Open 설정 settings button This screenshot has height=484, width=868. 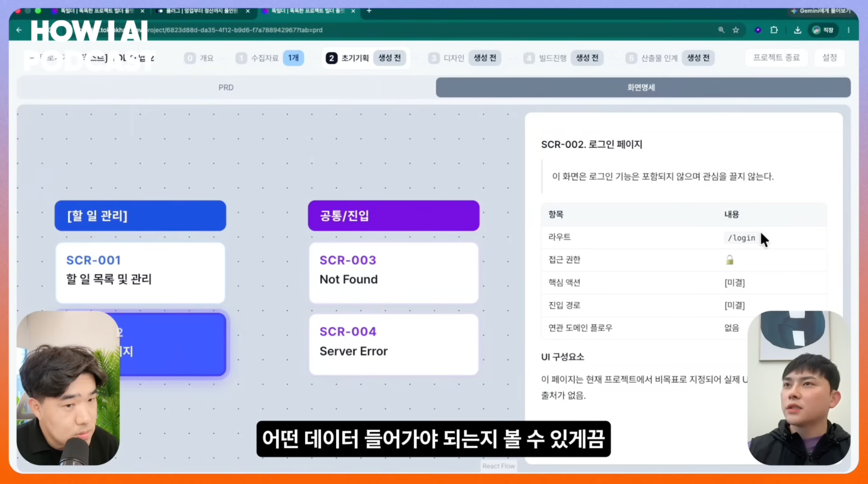point(829,58)
